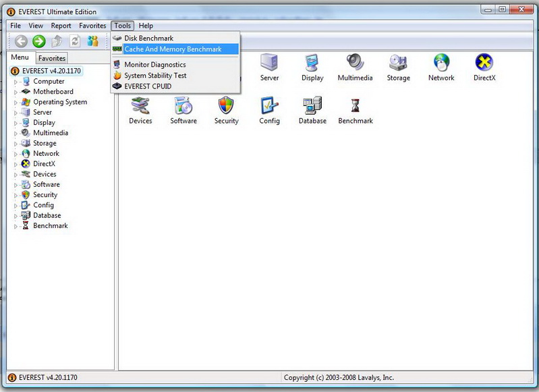Expand the Storage tree node arrow
The image size is (539, 392).
coord(16,144)
